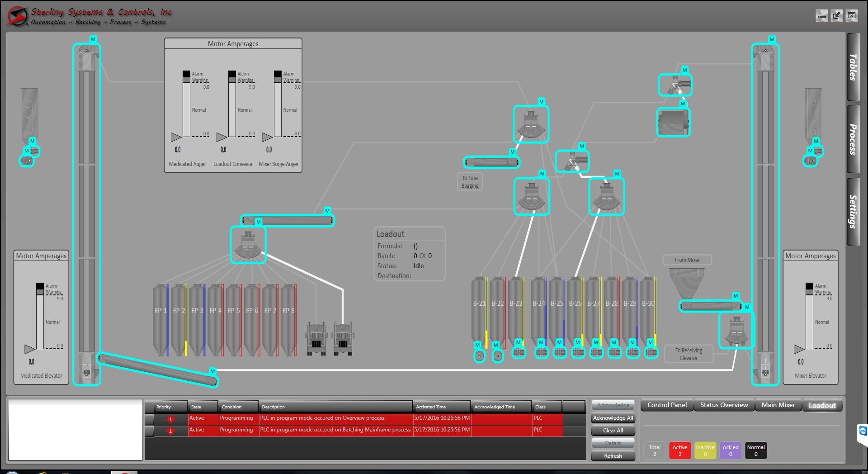Screen dimensions: 868x474
Task: Open the Tables side tab
Action: tap(853, 67)
